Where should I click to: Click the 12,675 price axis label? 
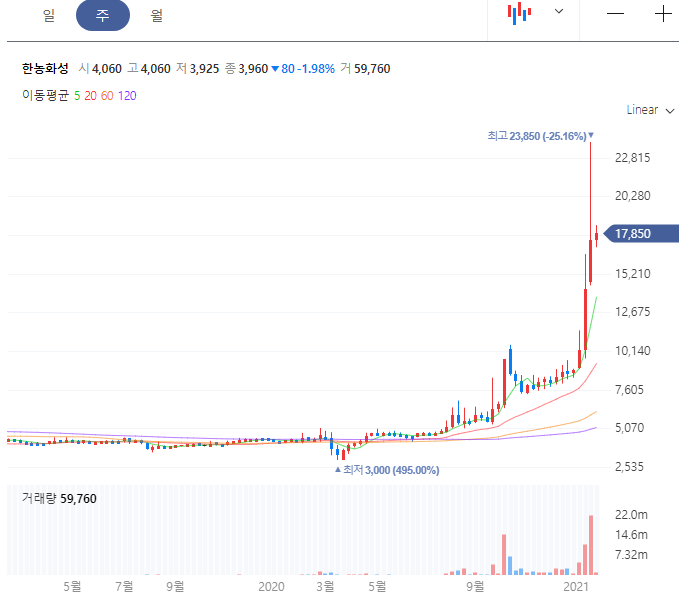633,312
